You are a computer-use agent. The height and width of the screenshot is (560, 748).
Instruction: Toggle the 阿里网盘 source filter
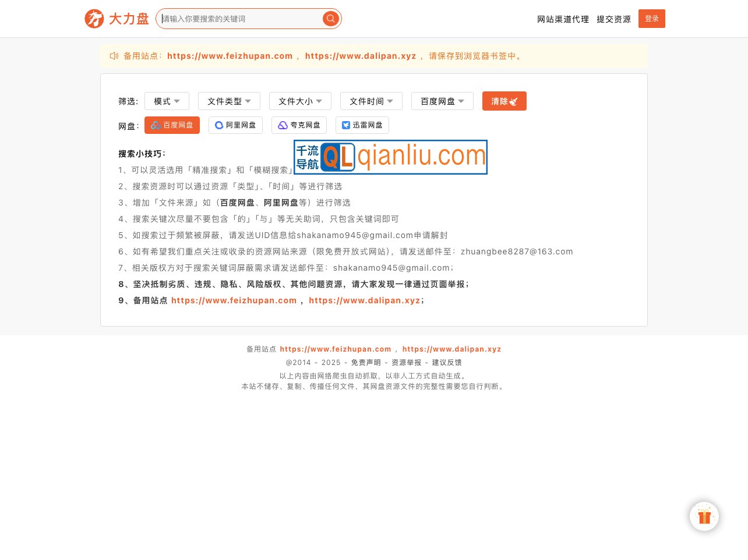tap(235, 125)
